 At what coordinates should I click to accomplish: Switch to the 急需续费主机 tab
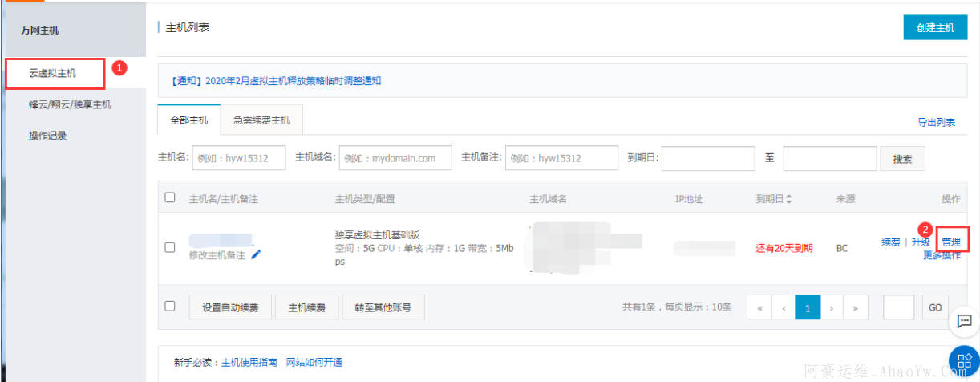261,120
